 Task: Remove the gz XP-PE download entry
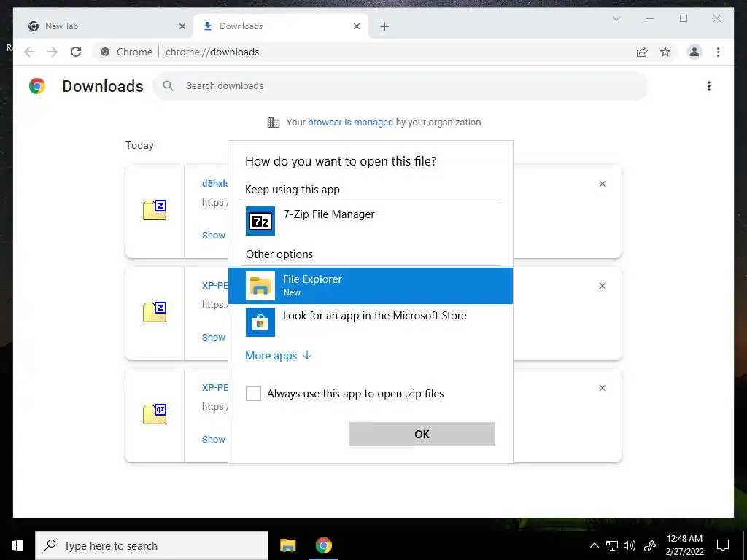602,388
